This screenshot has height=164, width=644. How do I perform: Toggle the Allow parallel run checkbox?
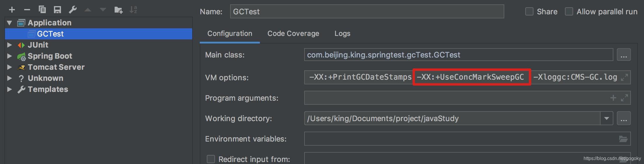pos(569,12)
